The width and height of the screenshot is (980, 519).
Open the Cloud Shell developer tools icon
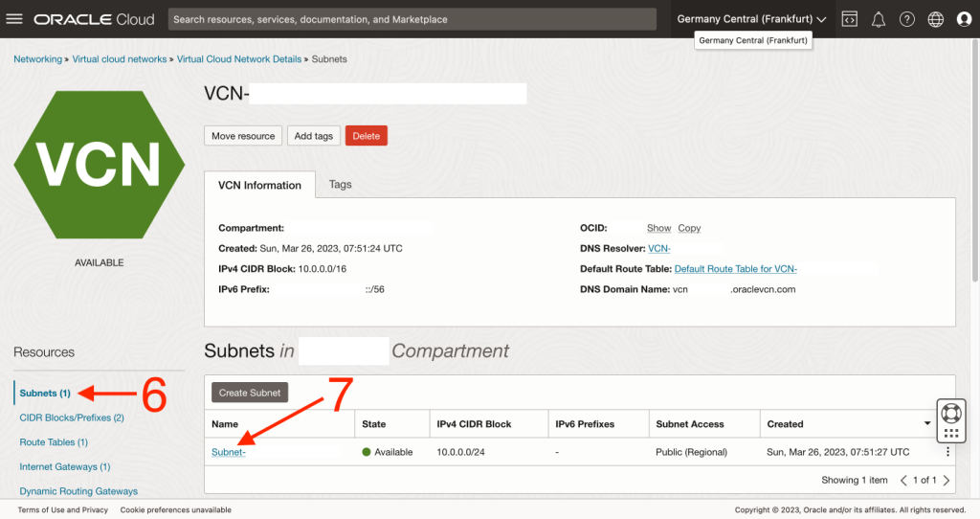[849, 19]
